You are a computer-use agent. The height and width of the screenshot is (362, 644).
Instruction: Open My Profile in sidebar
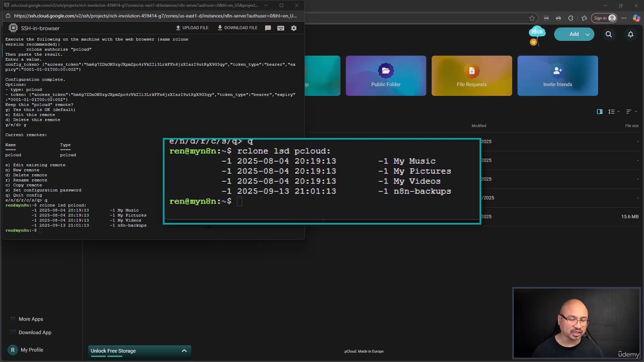pyautogui.click(x=32, y=350)
